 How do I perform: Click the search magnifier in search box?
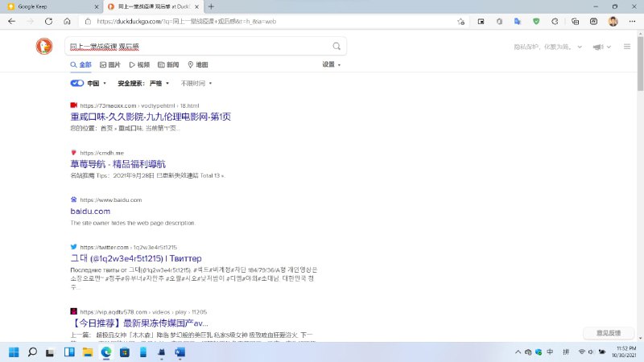(x=336, y=47)
